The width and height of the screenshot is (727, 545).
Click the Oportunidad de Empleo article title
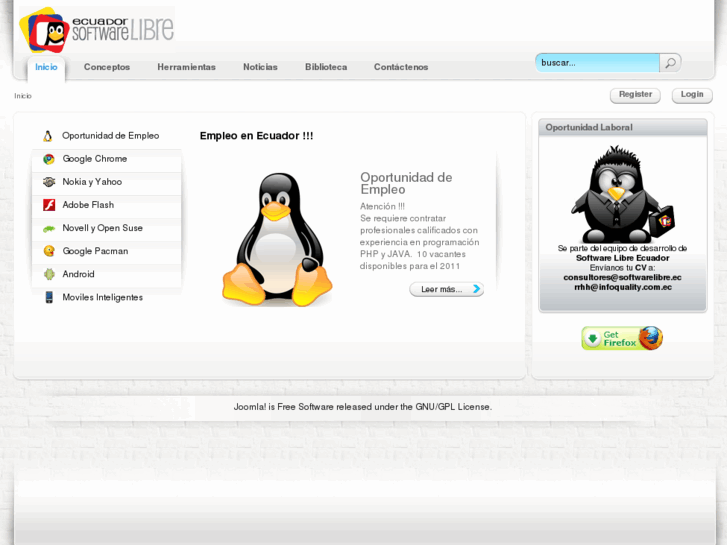406,183
